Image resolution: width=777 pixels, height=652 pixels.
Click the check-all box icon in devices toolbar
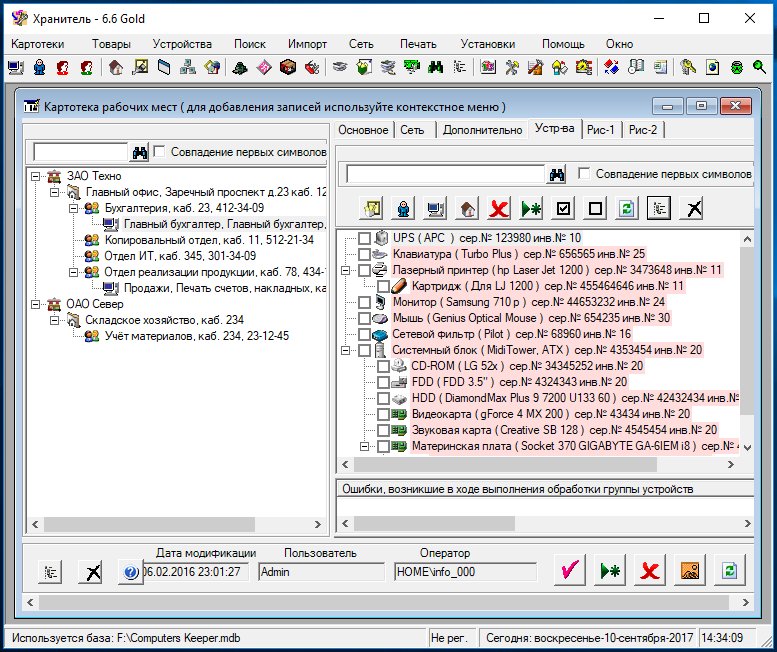(563, 208)
